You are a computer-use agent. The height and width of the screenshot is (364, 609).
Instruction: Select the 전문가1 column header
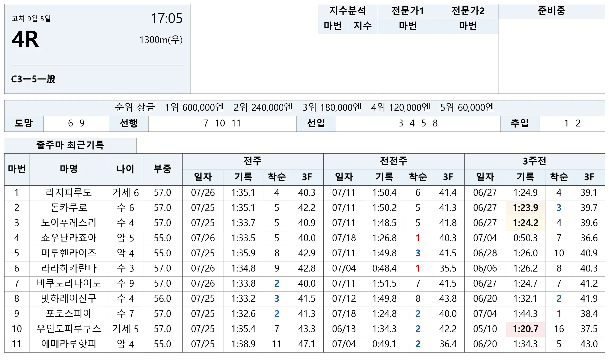point(408,11)
